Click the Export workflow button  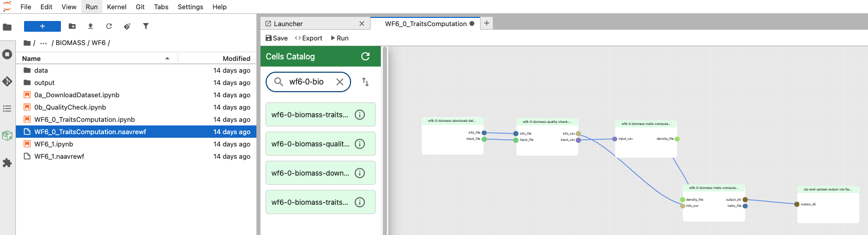coord(309,38)
